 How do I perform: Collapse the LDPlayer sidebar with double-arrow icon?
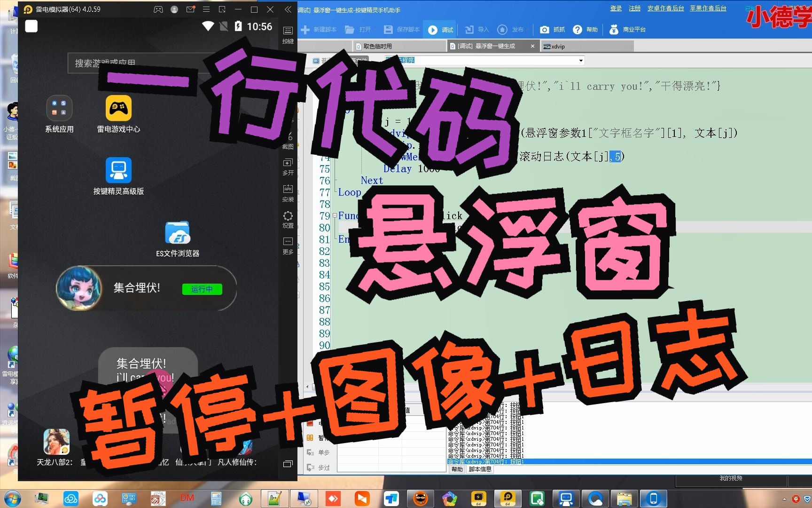pos(288,9)
